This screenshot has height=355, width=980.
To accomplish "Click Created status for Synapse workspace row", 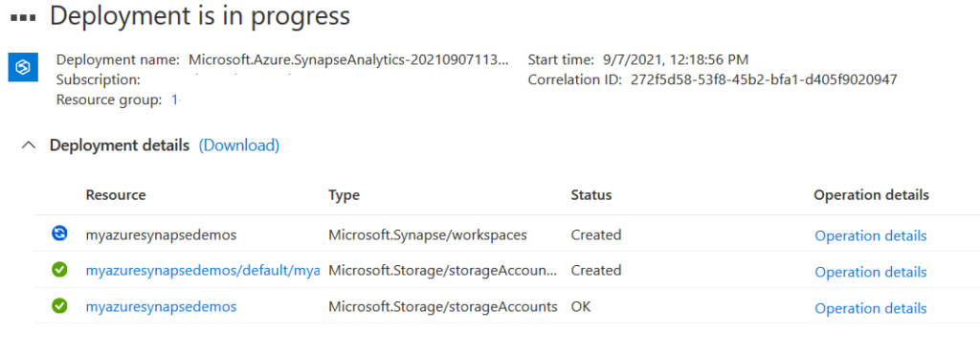I will pos(595,235).
